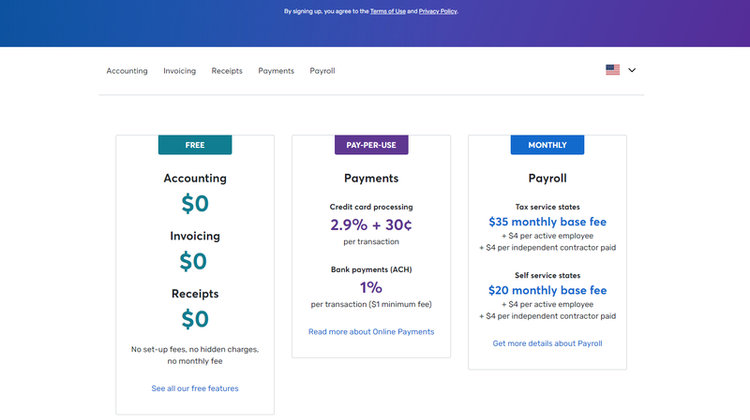Click the PAY-PER-USE plan badge
Viewport: 750px width, 420px height.
[371, 145]
